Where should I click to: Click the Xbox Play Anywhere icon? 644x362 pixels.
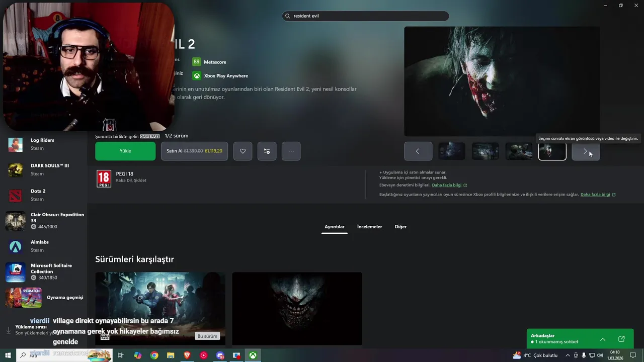[197, 76]
